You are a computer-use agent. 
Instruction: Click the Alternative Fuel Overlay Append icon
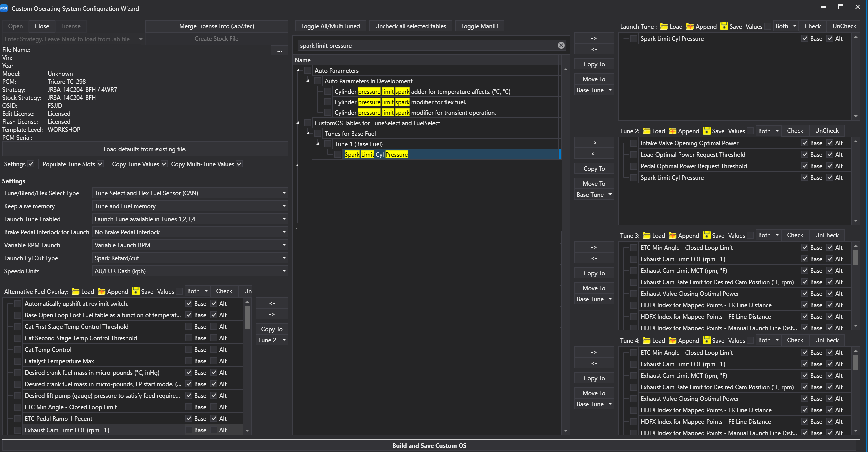(x=102, y=292)
